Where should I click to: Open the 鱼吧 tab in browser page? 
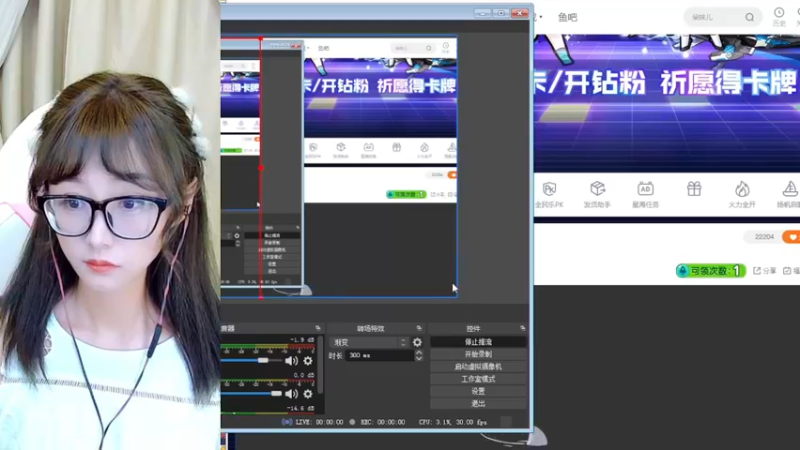(x=567, y=17)
